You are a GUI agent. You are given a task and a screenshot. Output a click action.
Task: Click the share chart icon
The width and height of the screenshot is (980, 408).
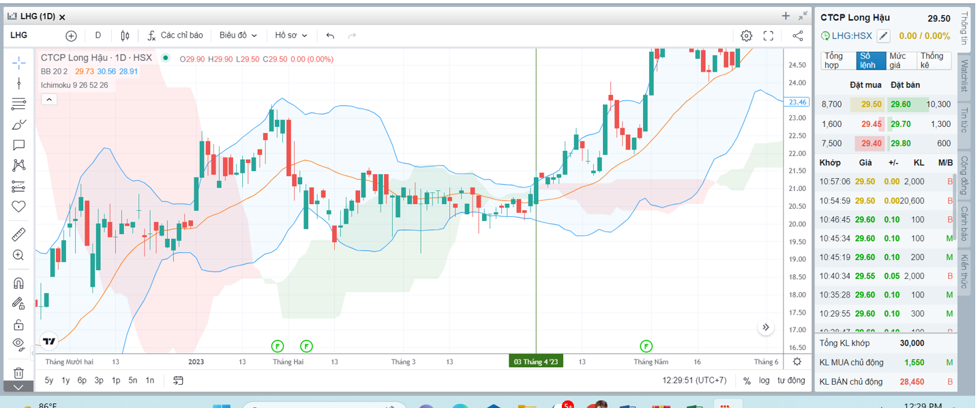click(797, 35)
